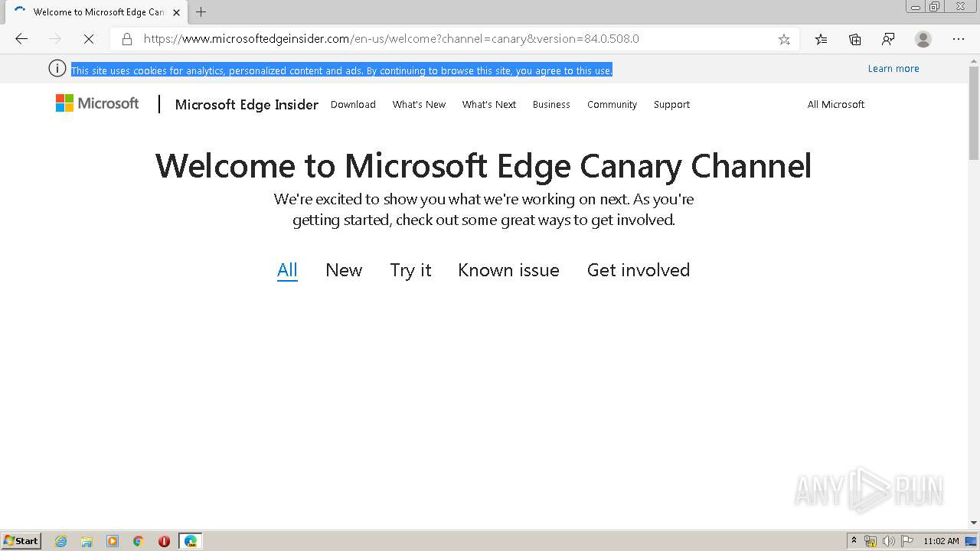Click the feedback icon in toolbar

888,39
